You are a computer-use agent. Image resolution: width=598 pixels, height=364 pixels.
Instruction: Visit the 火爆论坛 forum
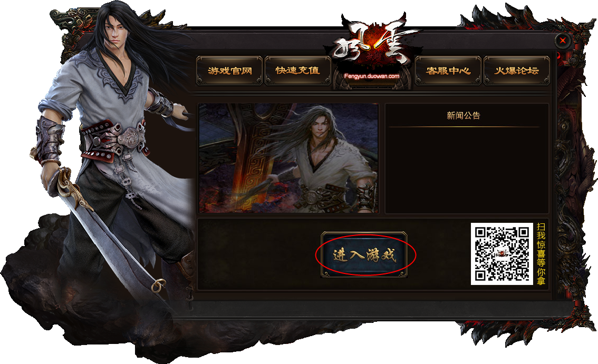(517, 71)
